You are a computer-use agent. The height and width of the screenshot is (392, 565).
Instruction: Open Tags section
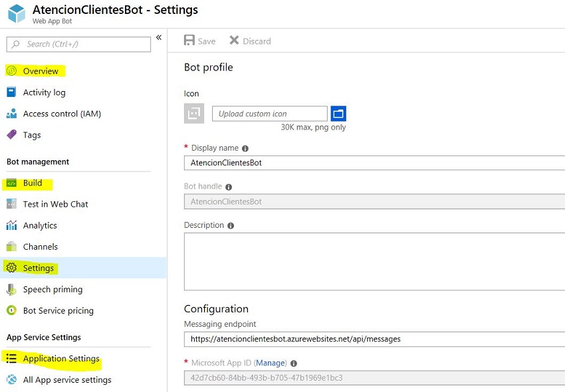[x=32, y=135]
